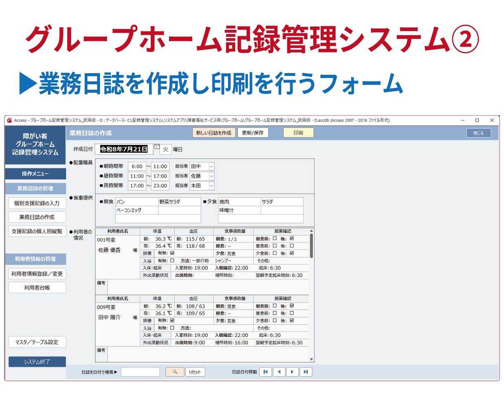Open 個別支援記録の入力 from menu
This screenshot has height=420, width=504.
(37, 203)
